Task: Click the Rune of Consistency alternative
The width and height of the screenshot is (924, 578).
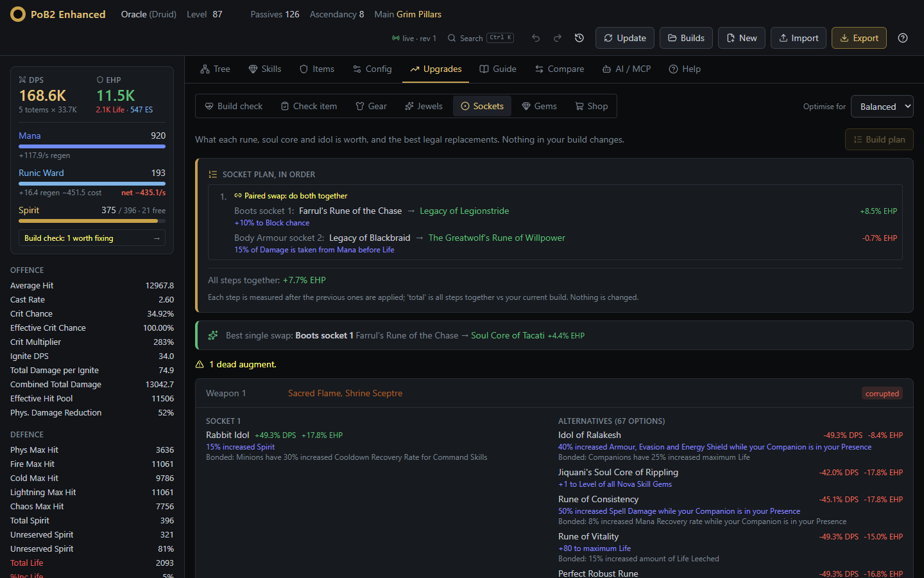Action: [598, 499]
